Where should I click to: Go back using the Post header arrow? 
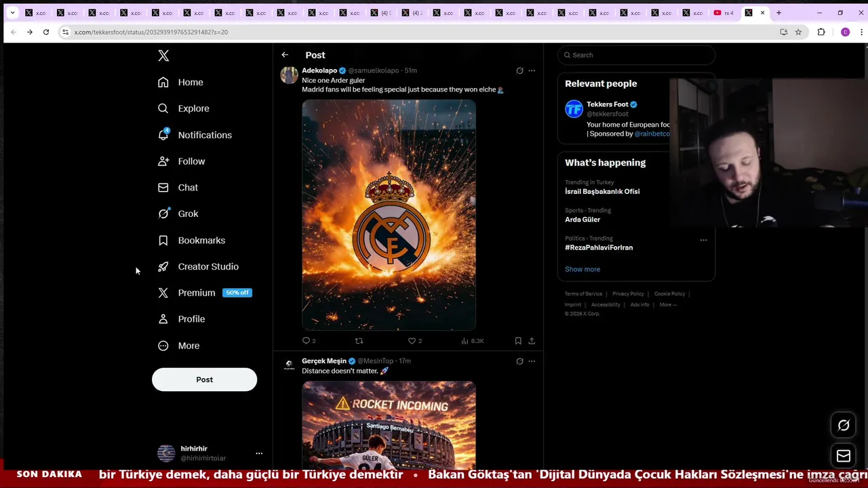[285, 55]
